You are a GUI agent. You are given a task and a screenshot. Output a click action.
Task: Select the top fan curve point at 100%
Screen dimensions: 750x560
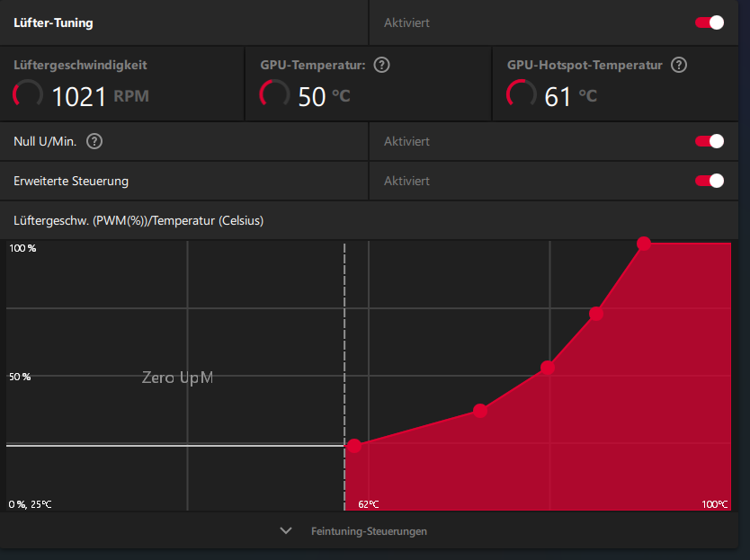click(644, 244)
